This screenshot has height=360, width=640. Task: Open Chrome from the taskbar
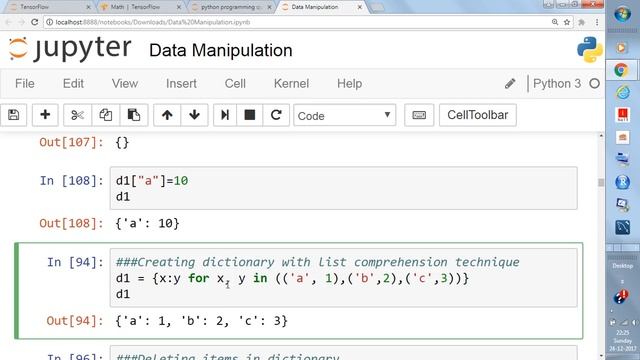(x=621, y=70)
